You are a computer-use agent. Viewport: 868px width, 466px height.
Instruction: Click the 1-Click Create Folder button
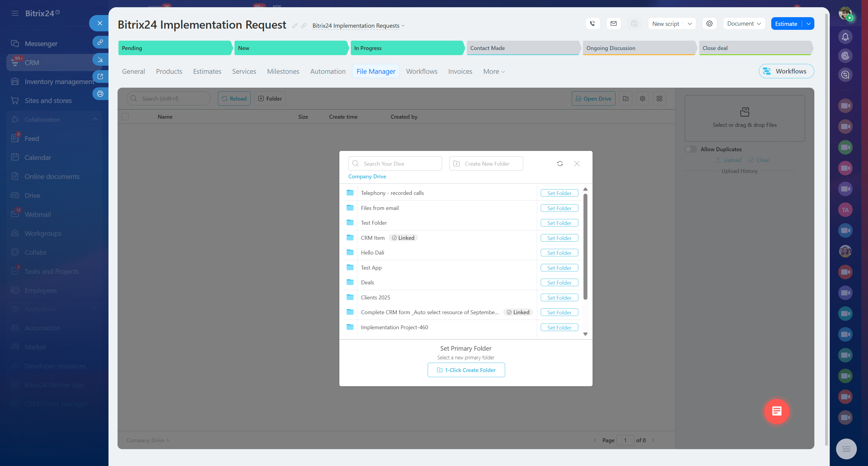coord(466,370)
